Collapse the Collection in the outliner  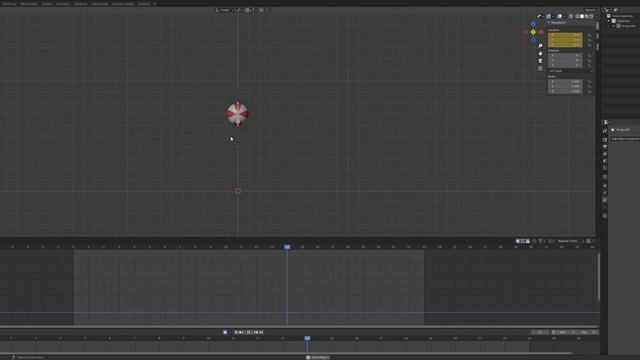point(609,21)
